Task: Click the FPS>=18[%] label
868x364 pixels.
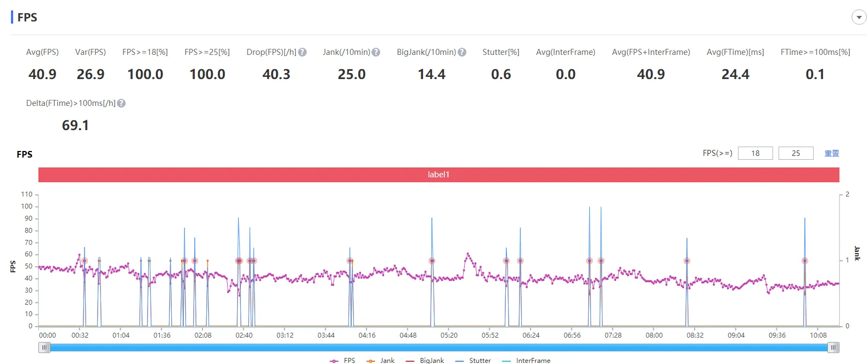Action: (145, 52)
